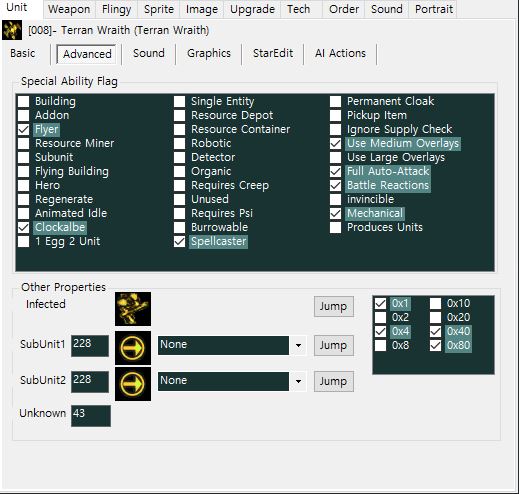Check the Requires Creep flag

[180, 185]
